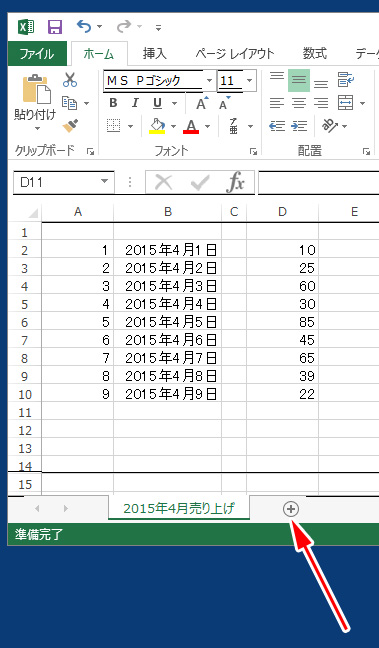The height and width of the screenshot is (648, 379).
Task: Cancel entry with formula bar X
Action: click(x=164, y=182)
